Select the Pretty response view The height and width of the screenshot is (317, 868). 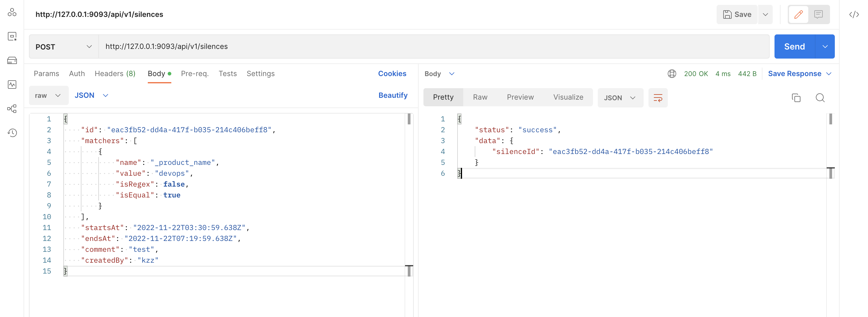[443, 98]
